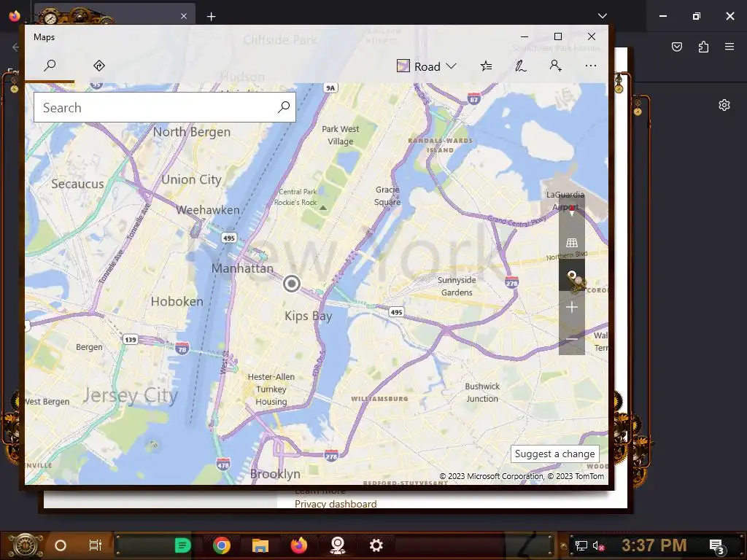Click the LaGuardia Airport map label
Image resolution: width=747 pixels, height=560 pixels.
[565, 201]
